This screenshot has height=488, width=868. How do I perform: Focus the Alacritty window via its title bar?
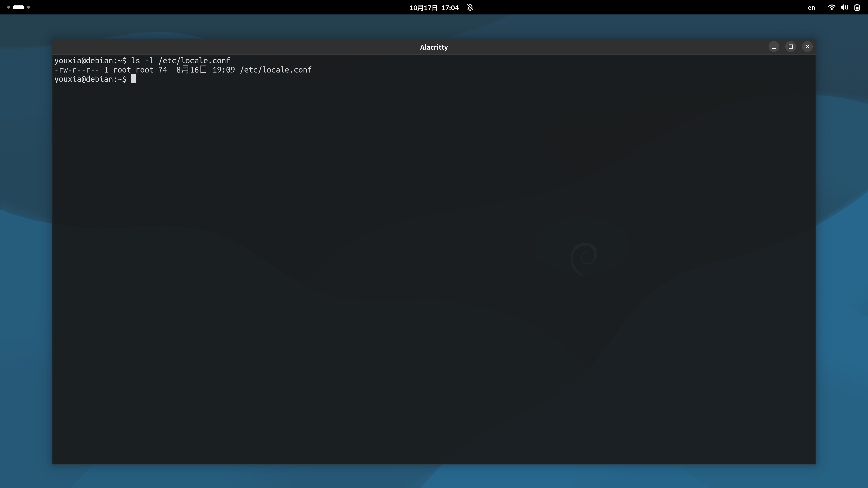[x=434, y=47]
